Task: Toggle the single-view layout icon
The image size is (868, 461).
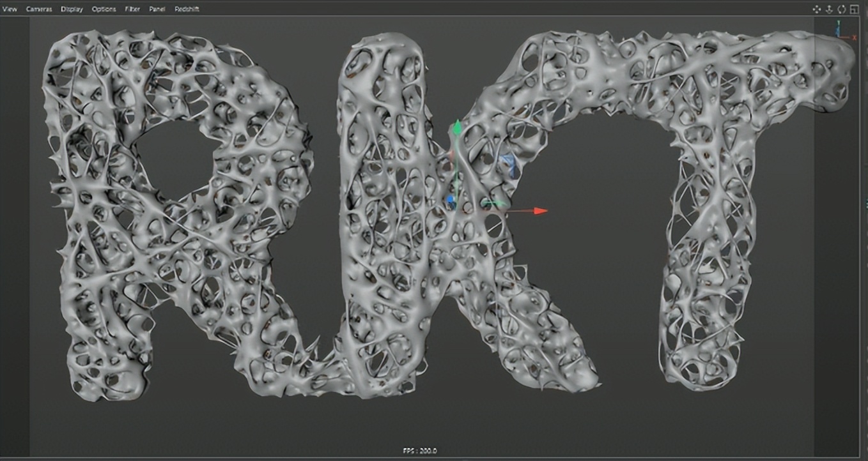Action: click(x=855, y=9)
